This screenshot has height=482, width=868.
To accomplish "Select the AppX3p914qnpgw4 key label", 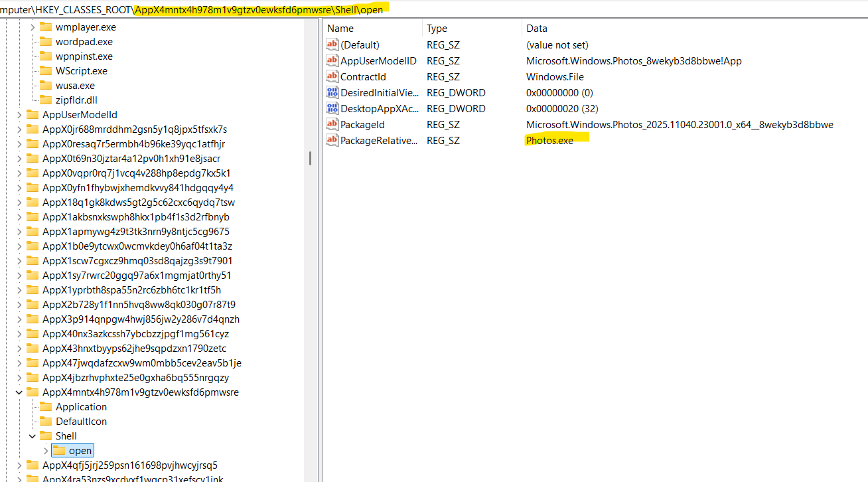I will (x=141, y=319).
